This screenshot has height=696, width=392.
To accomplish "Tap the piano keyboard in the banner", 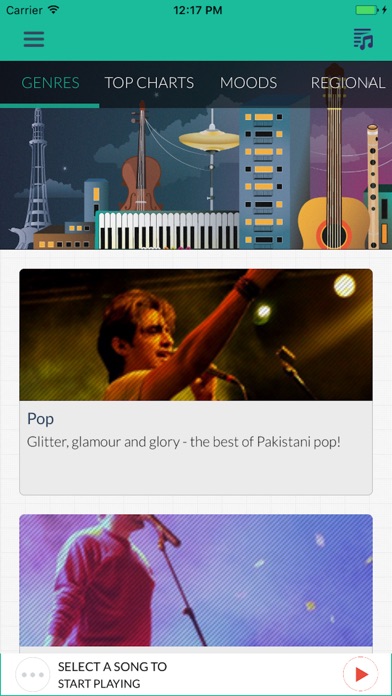I will point(167,230).
